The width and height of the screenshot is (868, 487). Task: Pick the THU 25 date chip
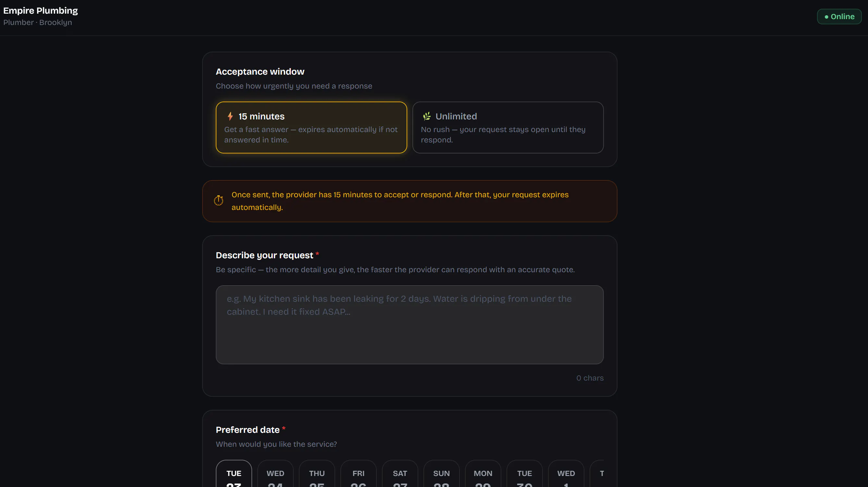(x=317, y=473)
